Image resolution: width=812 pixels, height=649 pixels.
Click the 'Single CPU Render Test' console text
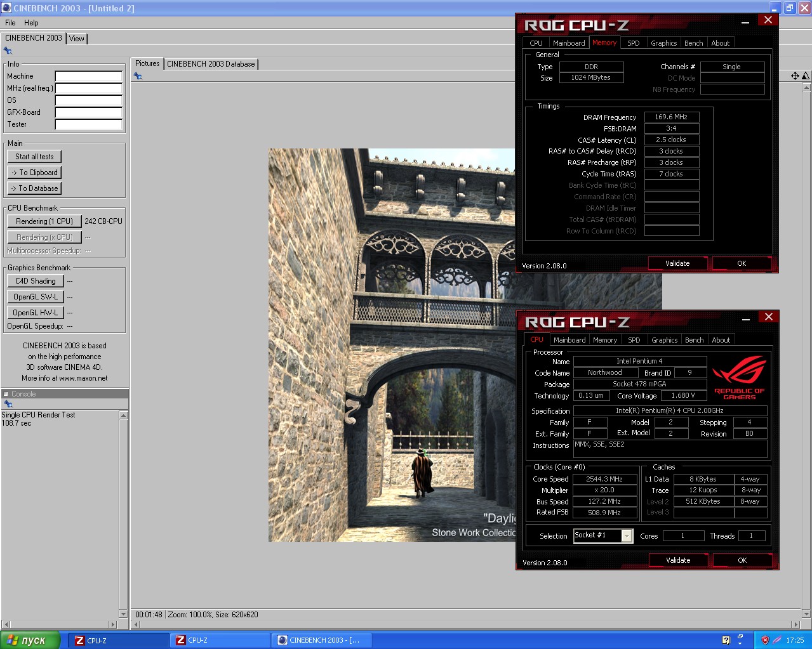[x=38, y=415]
